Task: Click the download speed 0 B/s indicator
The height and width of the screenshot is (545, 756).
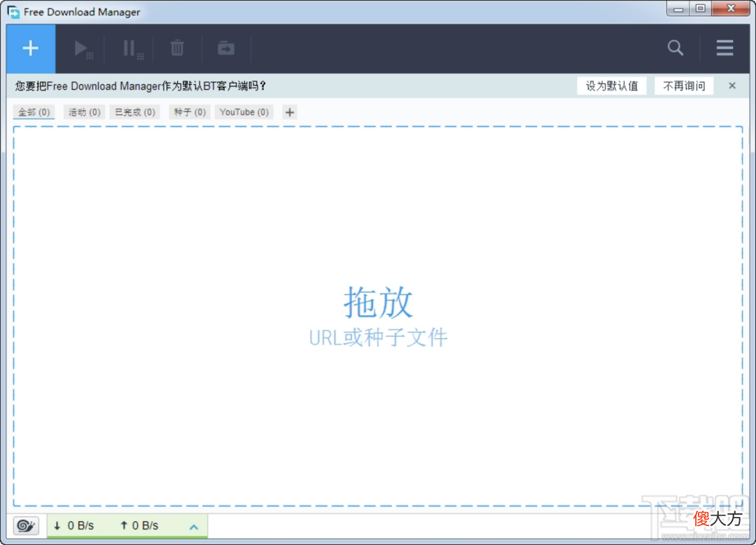Action: coord(73,525)
